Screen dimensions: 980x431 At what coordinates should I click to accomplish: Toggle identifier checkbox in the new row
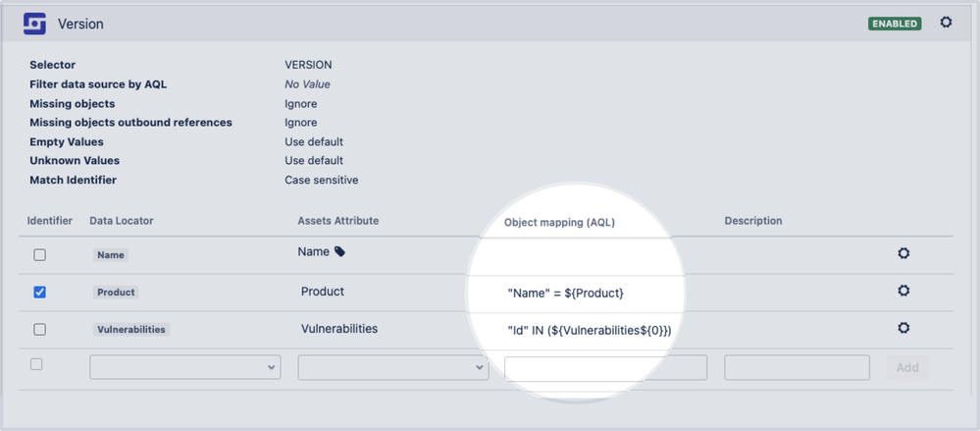pos(36,364)
